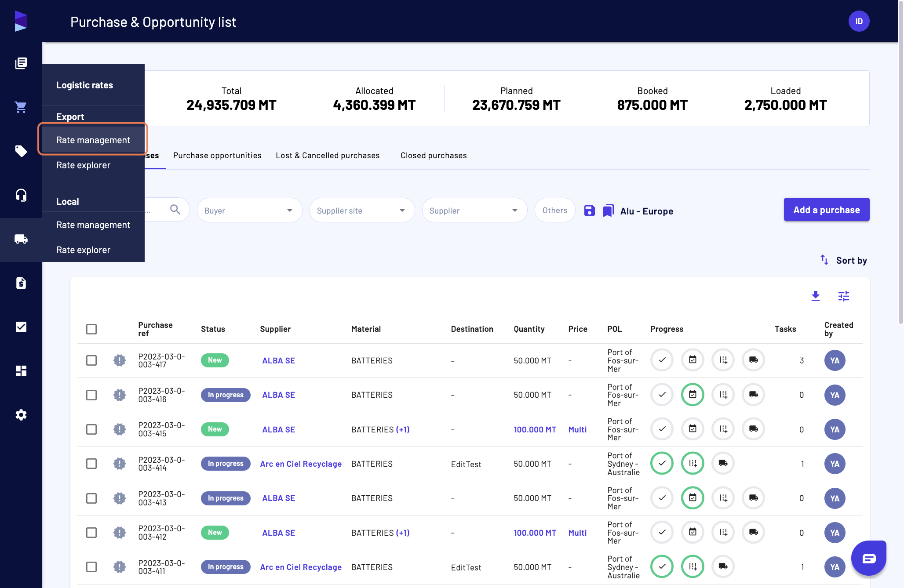The width and height of the screenshot is (904, 588).
Task: Select Export Rate explorer menu item
Action: point(93,165)
